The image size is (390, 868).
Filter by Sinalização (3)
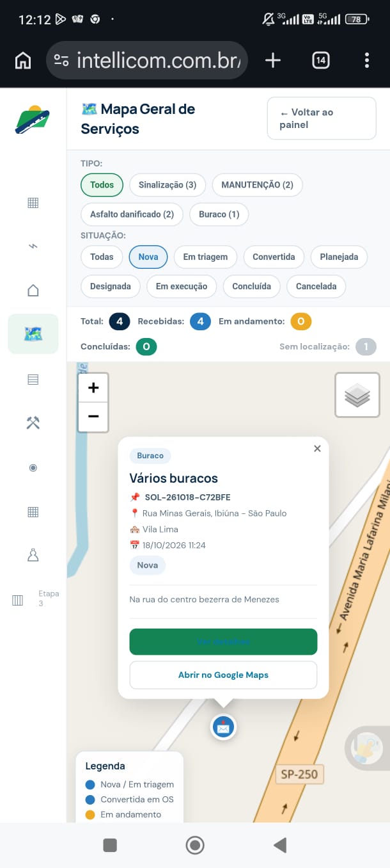click(x=168, y=185)
